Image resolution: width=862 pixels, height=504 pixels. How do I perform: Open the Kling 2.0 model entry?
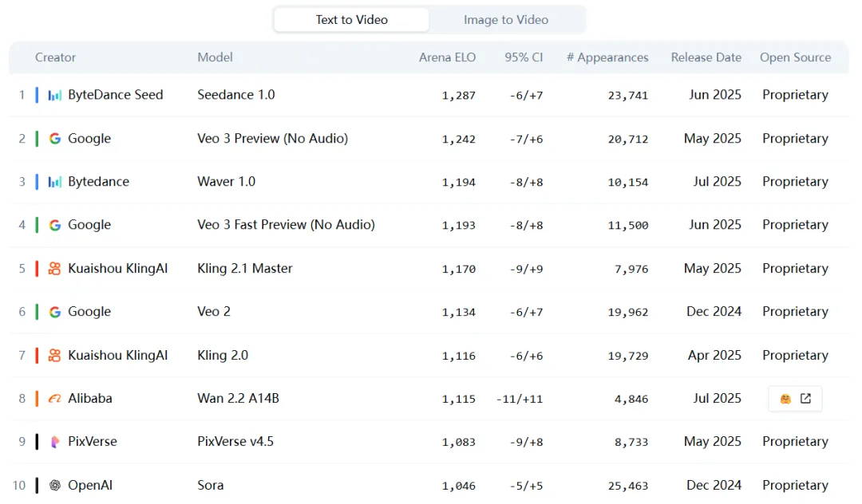coord(223,356)
